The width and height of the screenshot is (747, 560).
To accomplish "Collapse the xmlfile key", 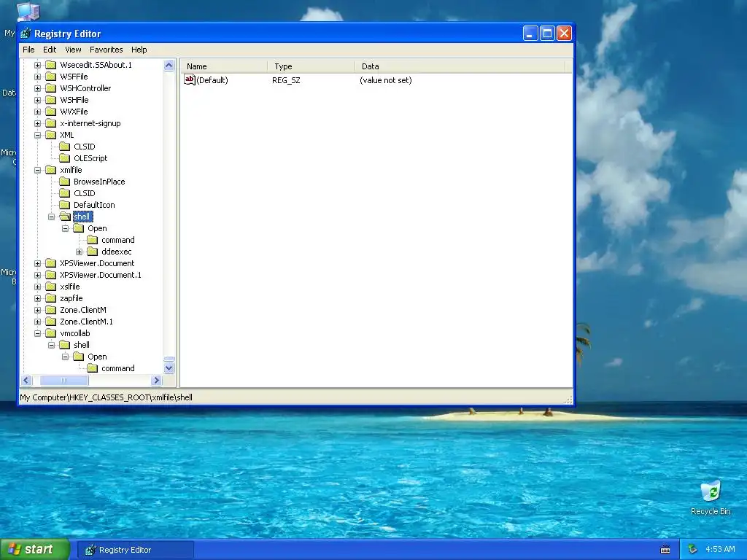I will click(38, 170).
